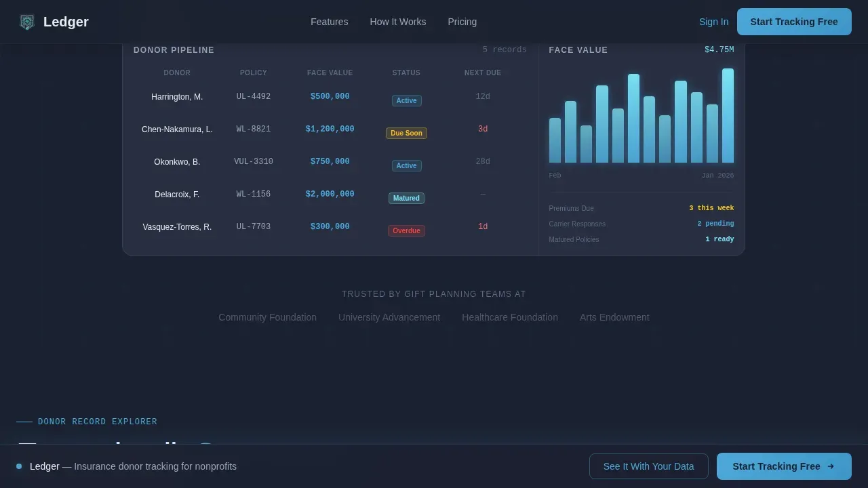The height and width of the screenshot is (488, 868).
Task: Click the DONOR PIPELINE heading
Action: (174, 50)
